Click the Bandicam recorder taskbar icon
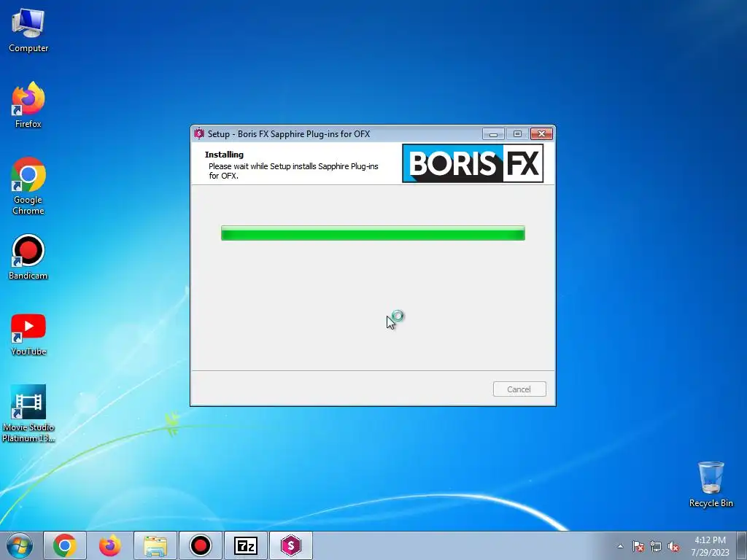Image resolution: width=747 pixels, height=560 pixels. (201, 545)
